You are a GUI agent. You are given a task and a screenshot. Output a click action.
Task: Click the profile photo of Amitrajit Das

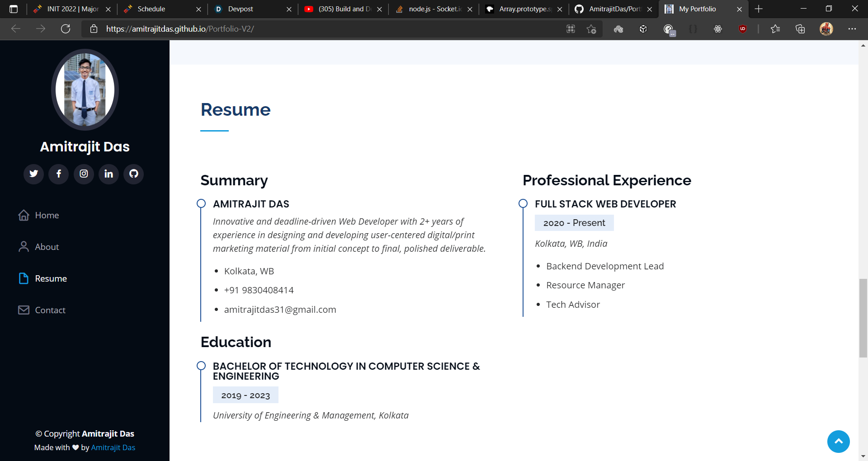tap(85, 89)
